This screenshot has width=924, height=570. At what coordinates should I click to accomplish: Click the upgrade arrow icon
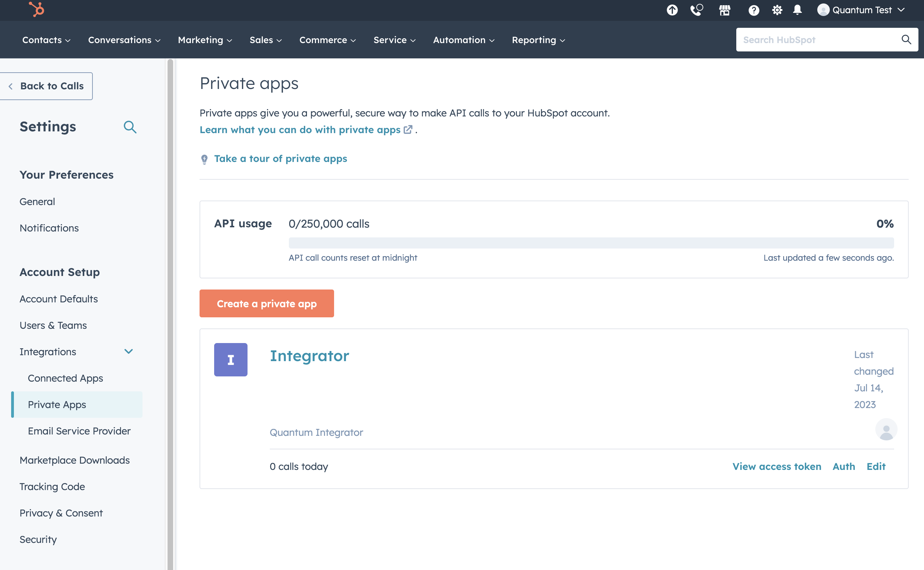(672, 10)
